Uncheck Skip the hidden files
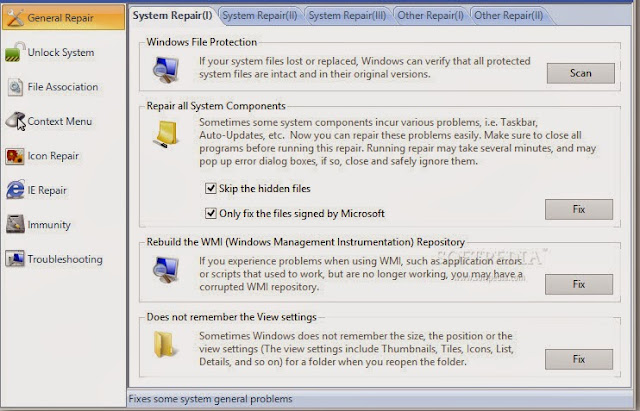This screenshot has width=640, height=411. (x=211, y=188)
